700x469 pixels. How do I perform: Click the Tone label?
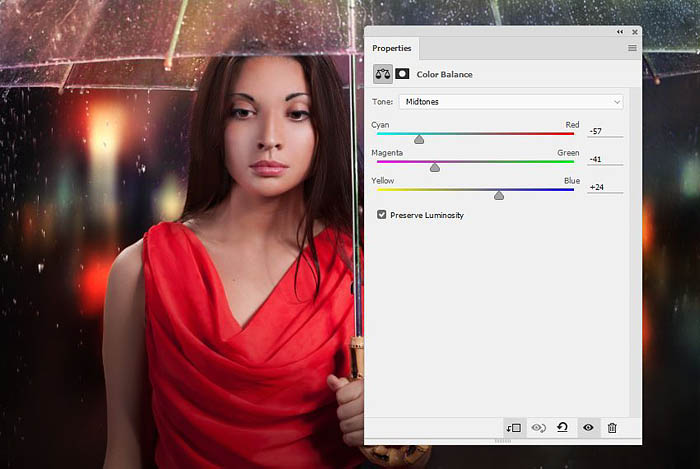pyautogui.click(x=382, y=102)
